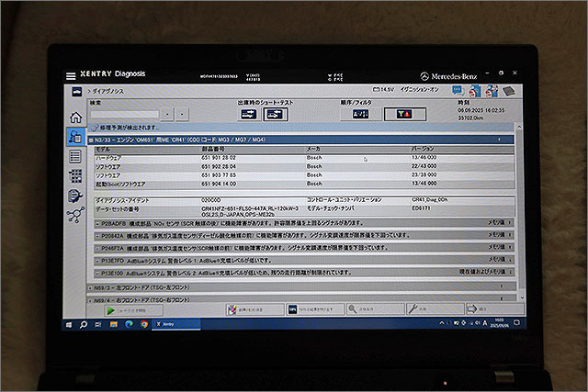Screen dimensions: 588x392
Task: Click info icon on P13E100 row
Action: [x=511, y=272]
